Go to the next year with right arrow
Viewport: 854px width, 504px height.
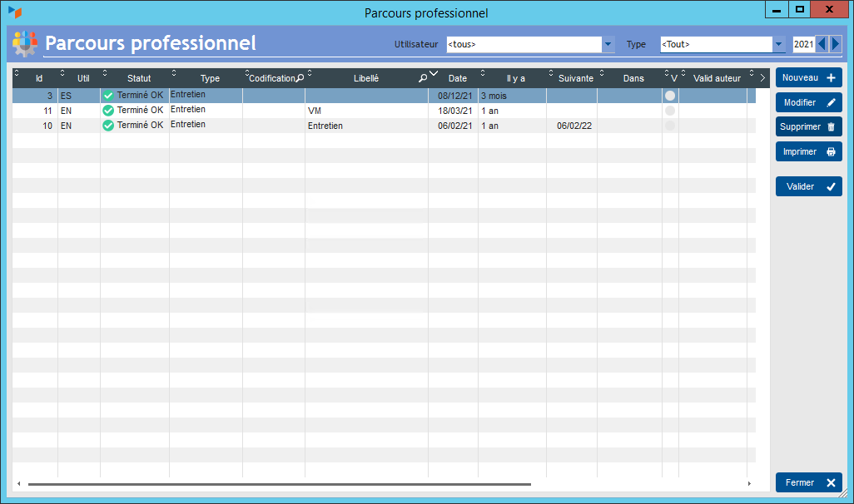pyautogui.click(x=836, y=44)
